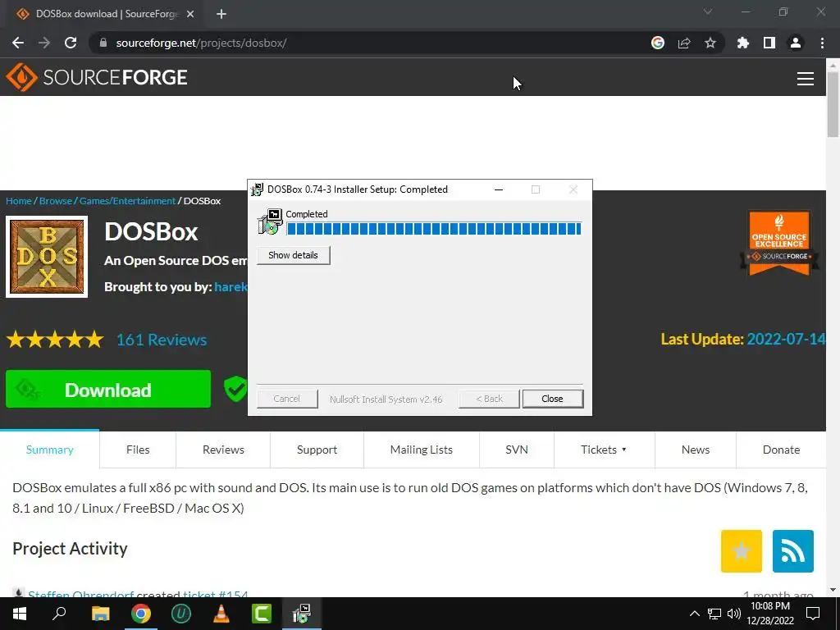
Task: Click the Google account icon in address bar
Action: [x=658, y=43]
